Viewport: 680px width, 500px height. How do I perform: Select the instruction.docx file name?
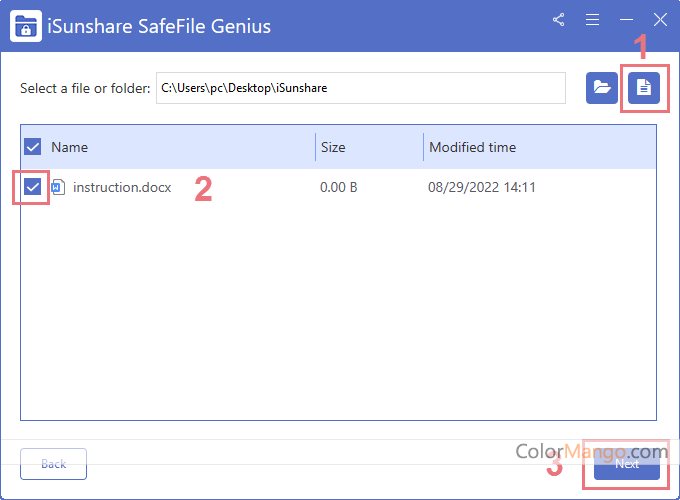122,187
